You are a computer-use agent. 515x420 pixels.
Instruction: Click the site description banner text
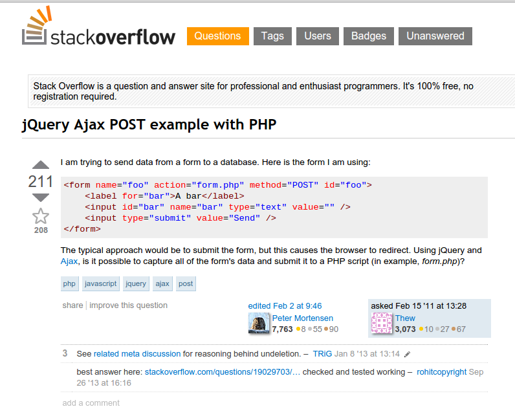click(253, 91)
